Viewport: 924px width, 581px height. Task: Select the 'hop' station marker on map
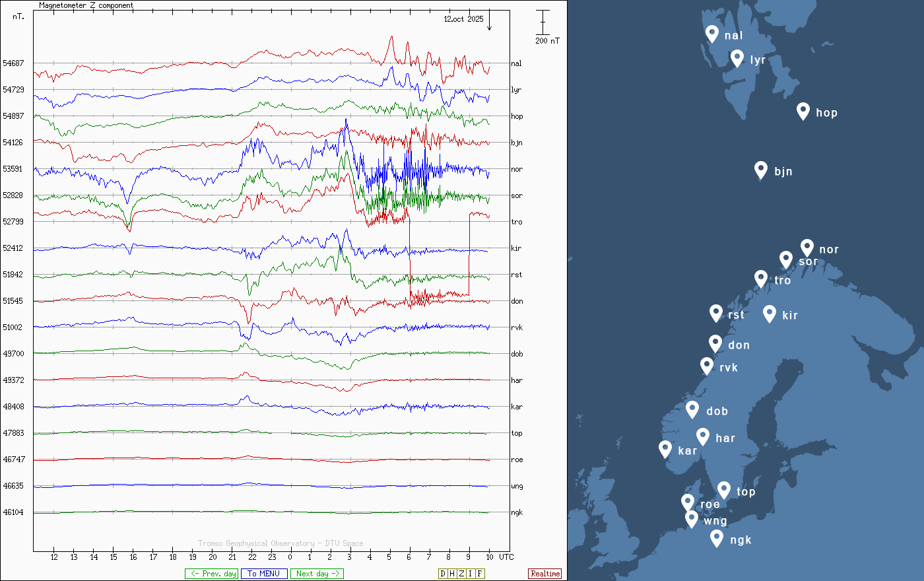pos(803,110)
